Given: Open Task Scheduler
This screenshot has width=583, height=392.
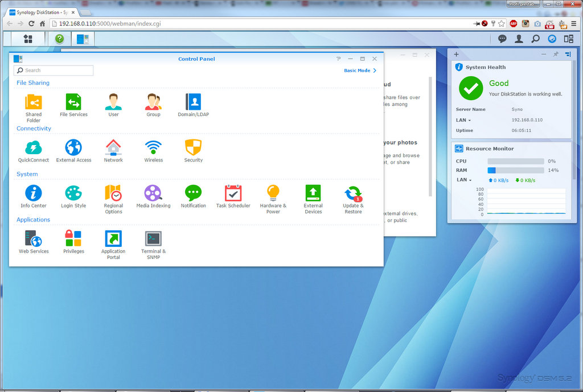Looking at the screenshot, I should tap(233, 196).
